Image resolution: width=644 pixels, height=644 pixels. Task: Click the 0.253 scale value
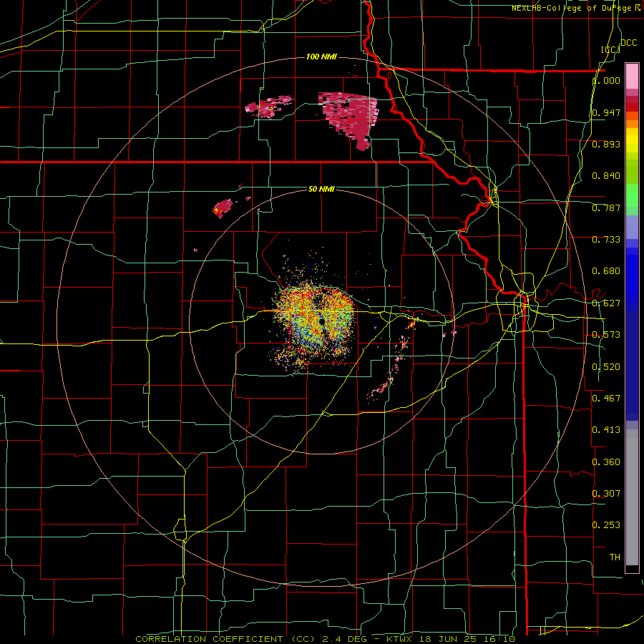point(606,525)
